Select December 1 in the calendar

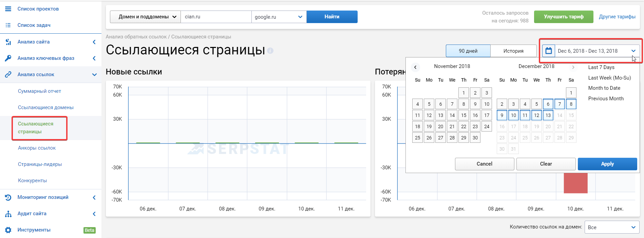pyautogui.click(x=571, y=93)
